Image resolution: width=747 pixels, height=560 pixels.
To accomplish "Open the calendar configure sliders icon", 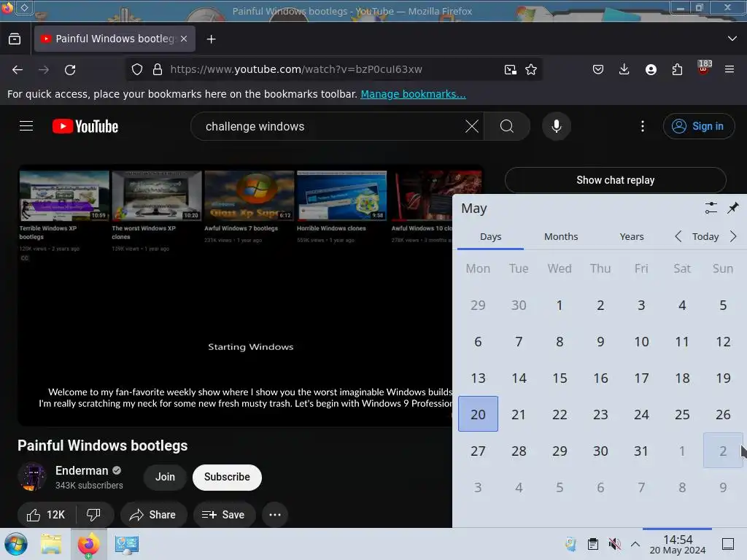I will pos(711,208).
